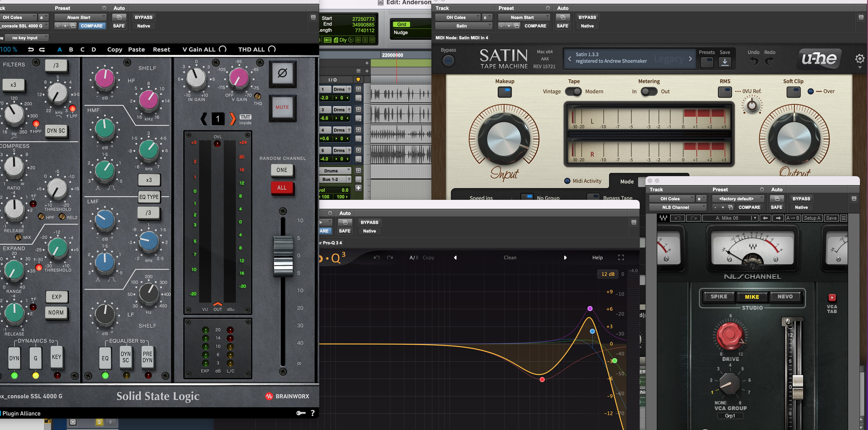Select next Pro-Q 3 preset arrow
The height and width of the screenshot is (430, 868).
(565, 257)
